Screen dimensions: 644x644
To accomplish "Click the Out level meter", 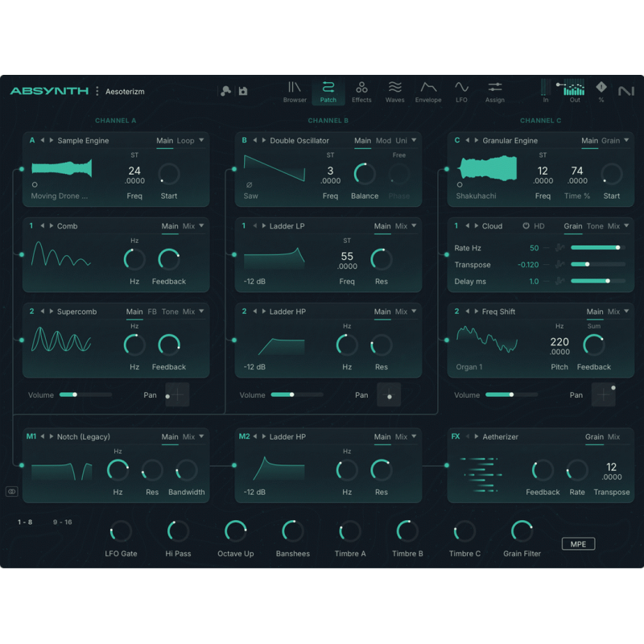I will (574, 87).
